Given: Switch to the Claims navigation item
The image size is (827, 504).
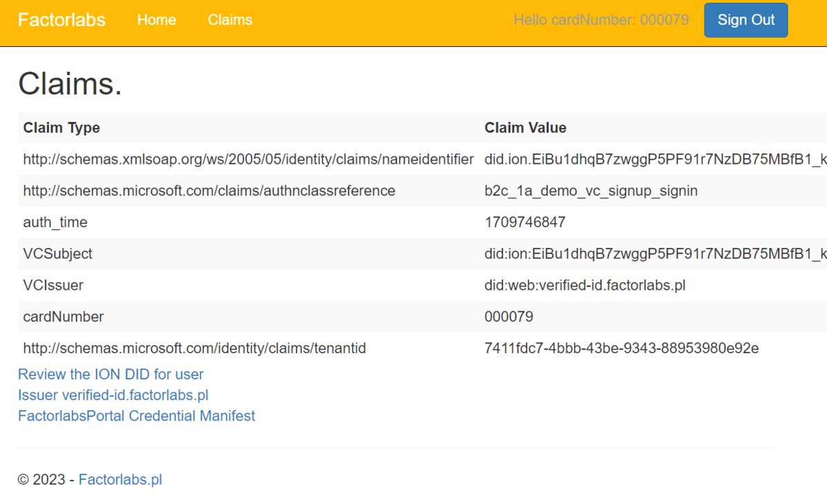Looking at the screenshot, I should tap(229, 20).
